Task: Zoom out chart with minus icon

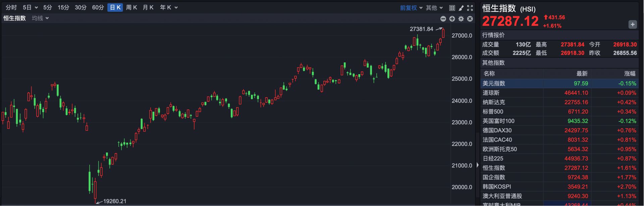Action: point(443,19)
